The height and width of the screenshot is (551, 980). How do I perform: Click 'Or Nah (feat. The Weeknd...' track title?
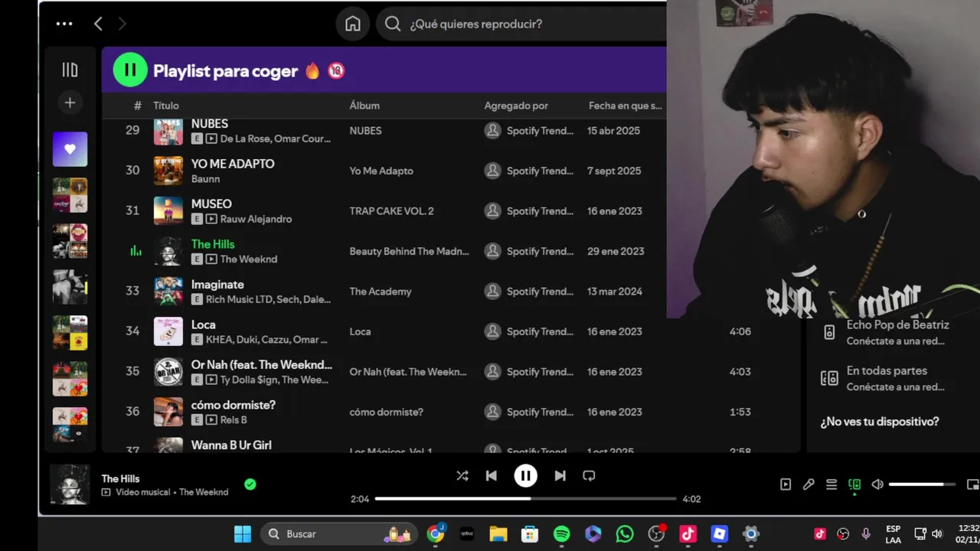262,365
